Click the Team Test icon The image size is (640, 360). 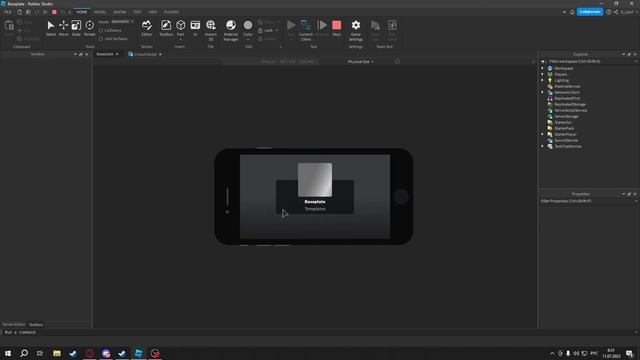pos(375,29)
